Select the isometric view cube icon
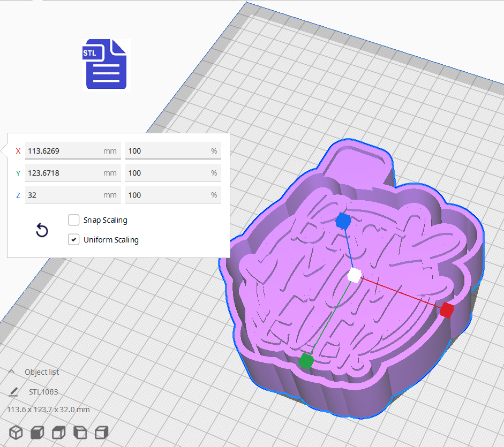The height and width of the screenshot is (447, 504). click(x=16, y=432)
